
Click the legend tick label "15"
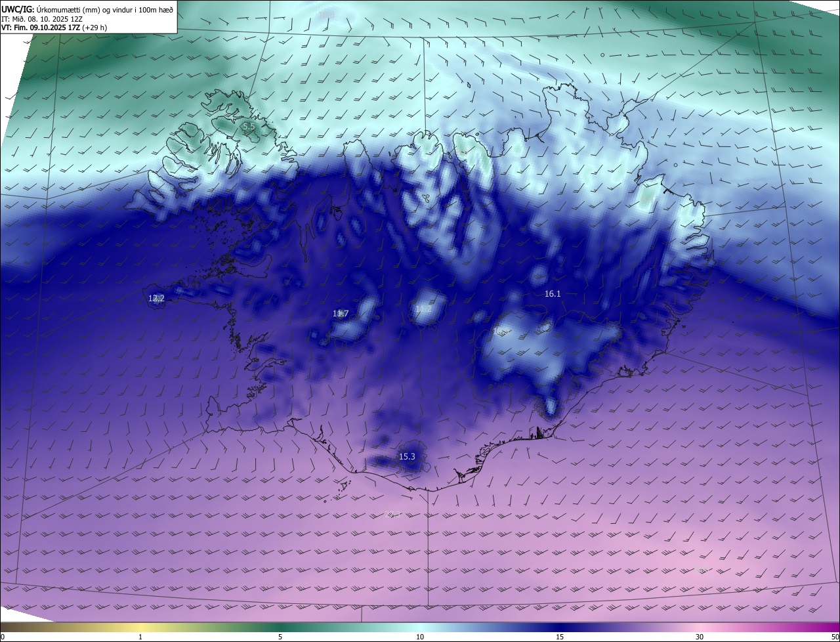(560, 637)
